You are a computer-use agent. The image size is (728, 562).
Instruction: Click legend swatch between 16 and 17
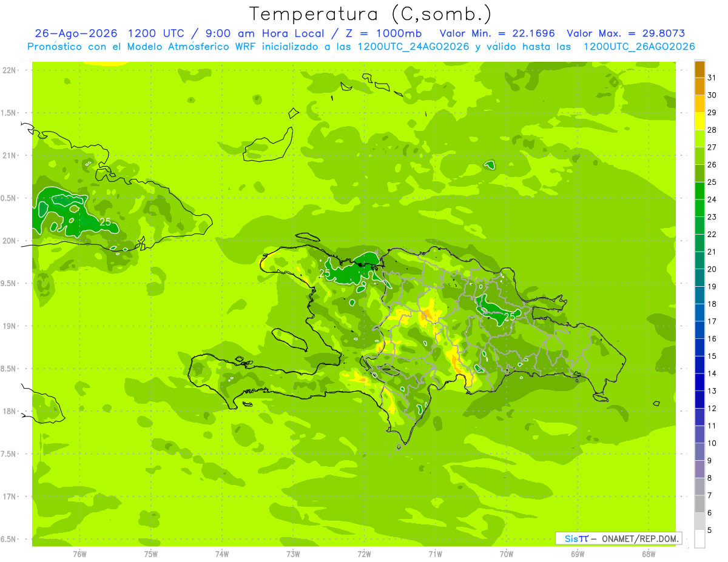pos(699,330)
